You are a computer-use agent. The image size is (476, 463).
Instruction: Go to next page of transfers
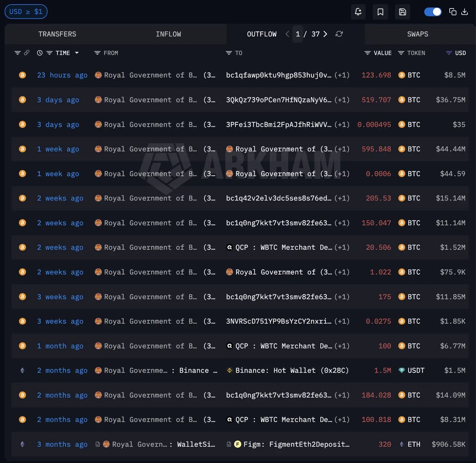[x=325, y=34]
